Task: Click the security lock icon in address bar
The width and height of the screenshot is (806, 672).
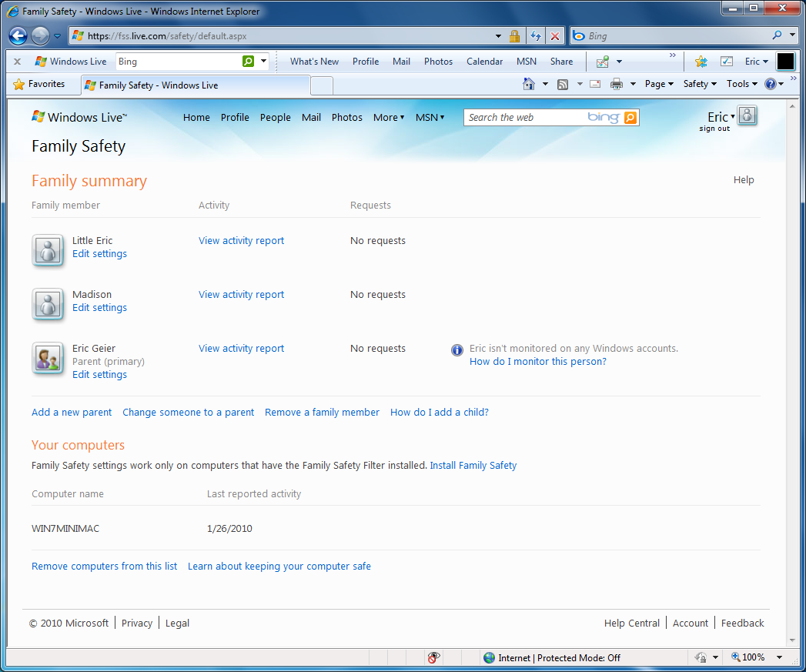Action: coord(514,36)
